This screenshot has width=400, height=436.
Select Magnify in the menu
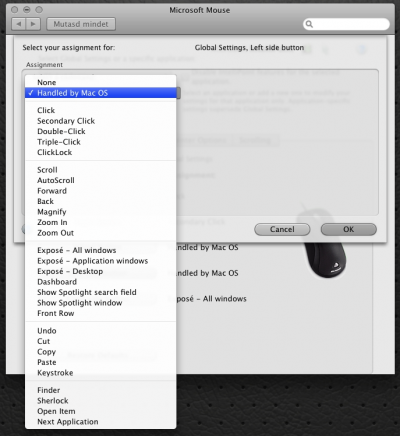100,212
